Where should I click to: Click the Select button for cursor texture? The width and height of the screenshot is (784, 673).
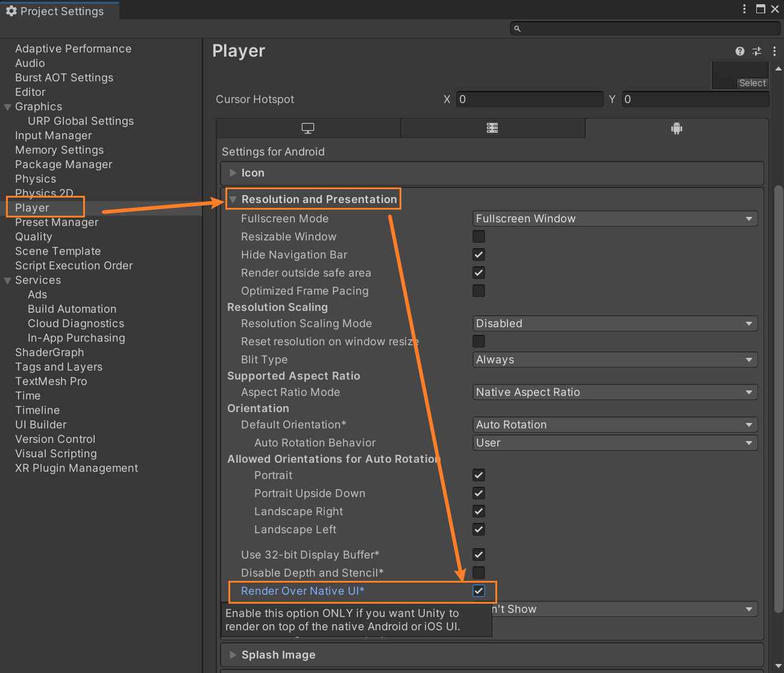752,83
